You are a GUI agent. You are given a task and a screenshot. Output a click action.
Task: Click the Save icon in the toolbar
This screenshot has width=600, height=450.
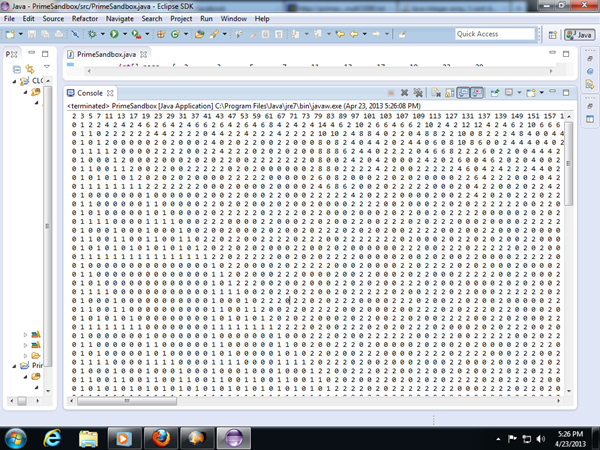(32, 34)
